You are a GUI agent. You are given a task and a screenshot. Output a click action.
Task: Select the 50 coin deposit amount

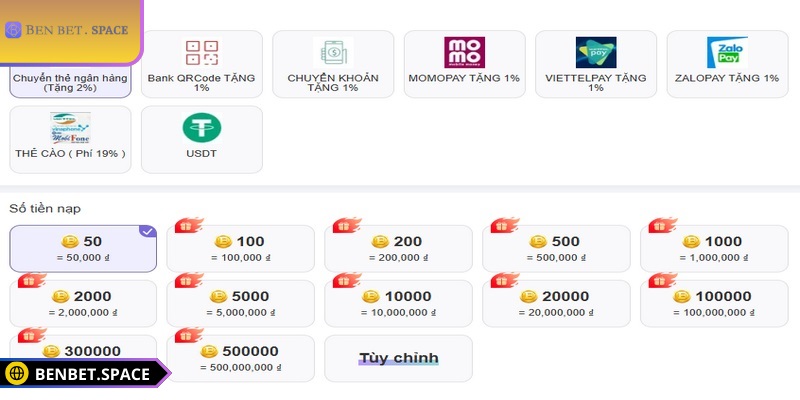click(x=83, y=248)
